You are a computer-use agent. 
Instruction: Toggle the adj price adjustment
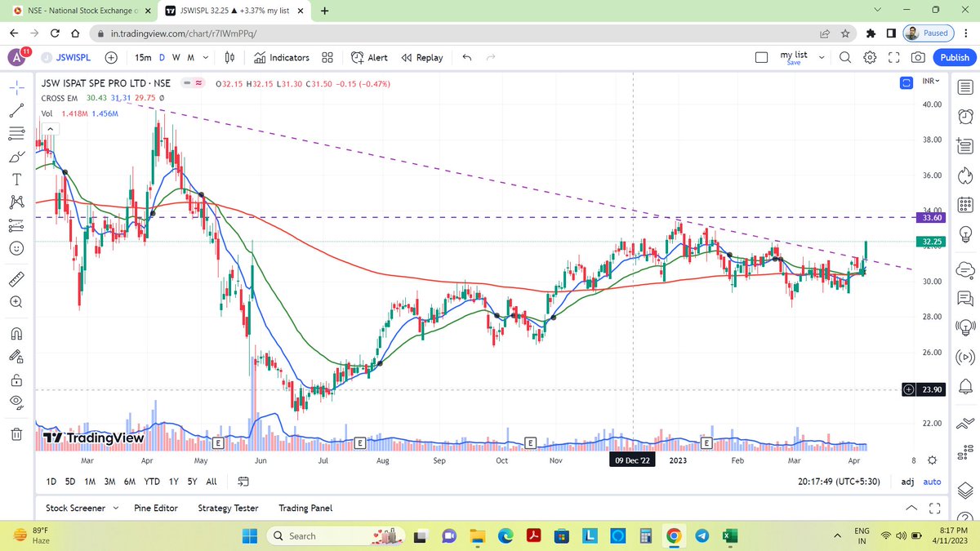pos(907,482)
